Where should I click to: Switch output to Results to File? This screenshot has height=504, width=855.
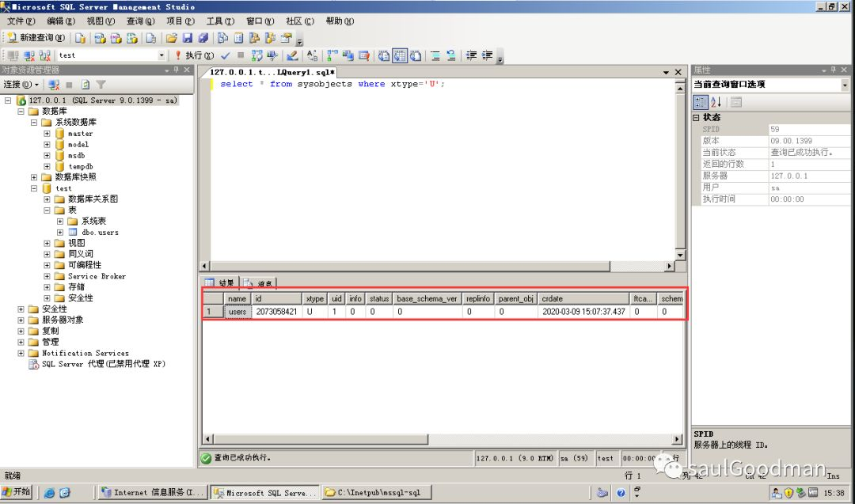coord(416,55)
